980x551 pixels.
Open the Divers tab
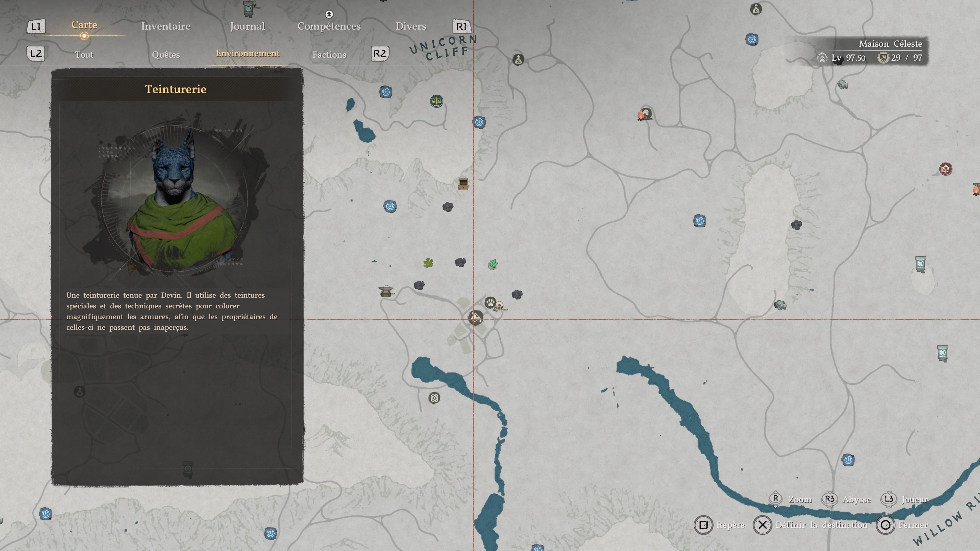point(411,26)
